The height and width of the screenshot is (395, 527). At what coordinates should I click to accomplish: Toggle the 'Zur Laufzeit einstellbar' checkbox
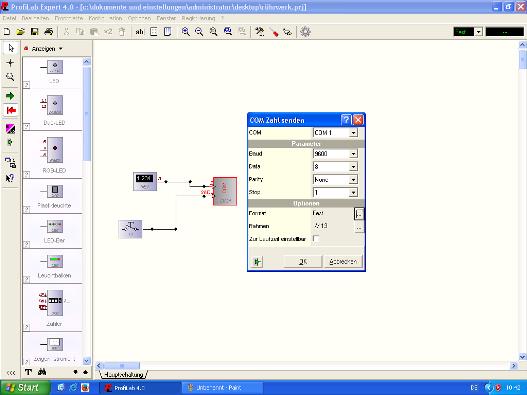[316, 239]
